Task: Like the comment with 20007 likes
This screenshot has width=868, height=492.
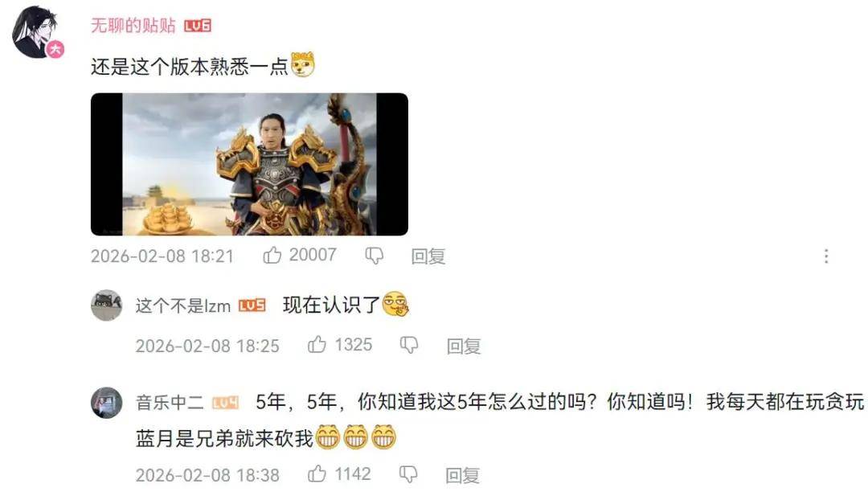Action: [x=272, y=255]
